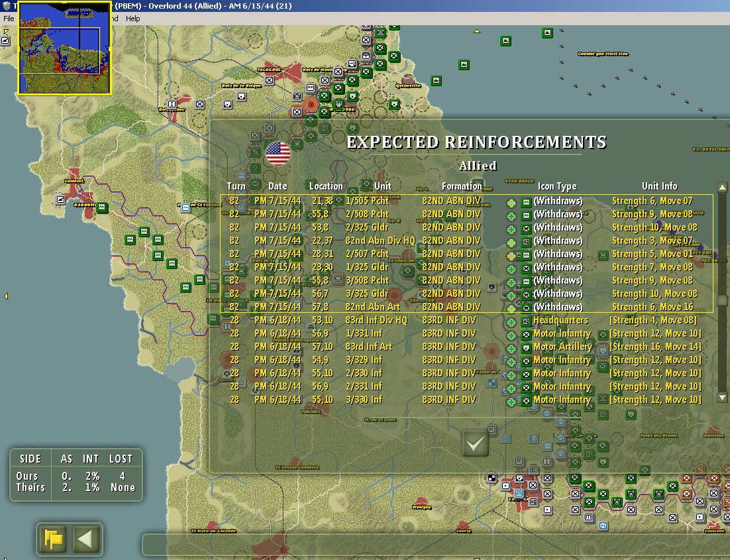Viewport: 730px width, 560px height.
Task: Click location 53,10 for 83rd Inf Div HQ
Action: tap(322, 320)
